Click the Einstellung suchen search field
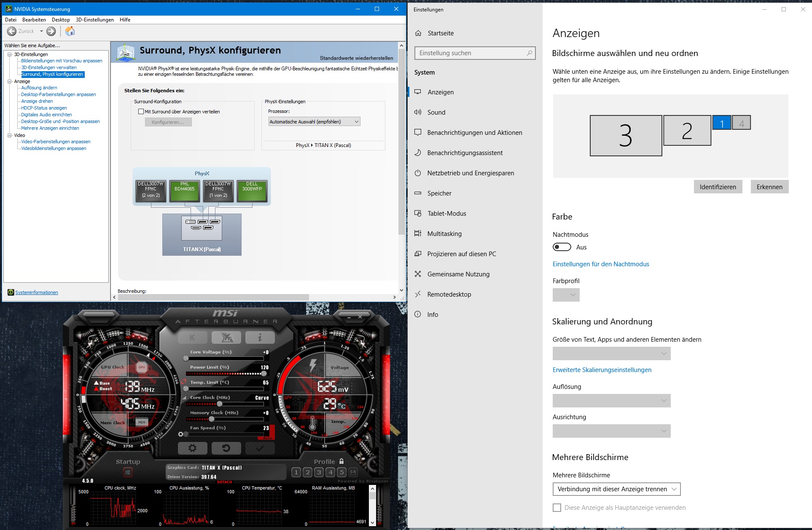The height and width of the screenshot is (530, 812). pyautogui.click(x=475, y=53)
